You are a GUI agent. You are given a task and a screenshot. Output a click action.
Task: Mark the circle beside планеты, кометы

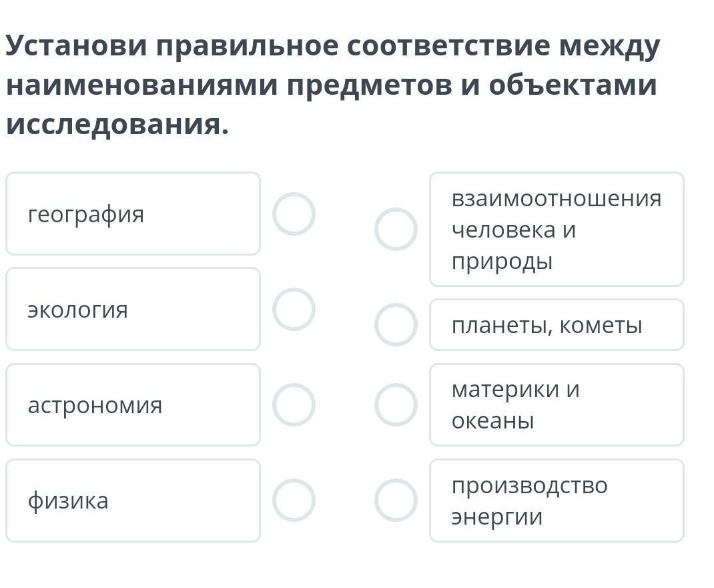pos(396,325)
